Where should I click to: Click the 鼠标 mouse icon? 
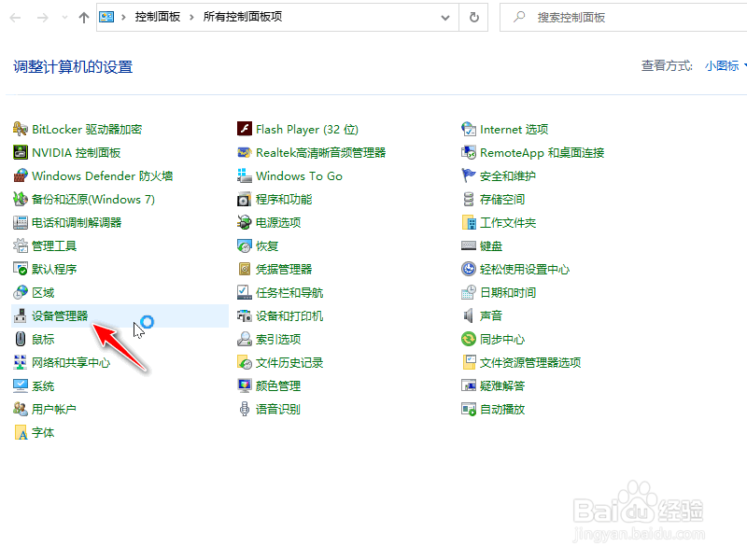[x=20, y=339]
